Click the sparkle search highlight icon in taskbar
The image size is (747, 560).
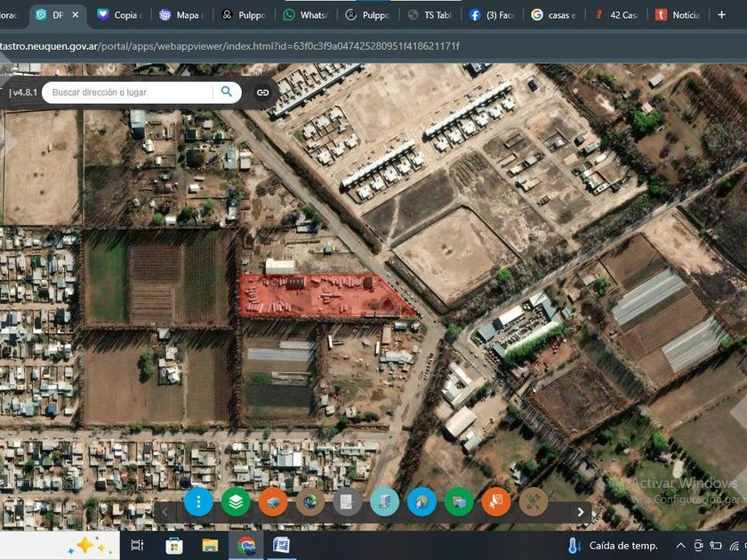pos(90,545)
